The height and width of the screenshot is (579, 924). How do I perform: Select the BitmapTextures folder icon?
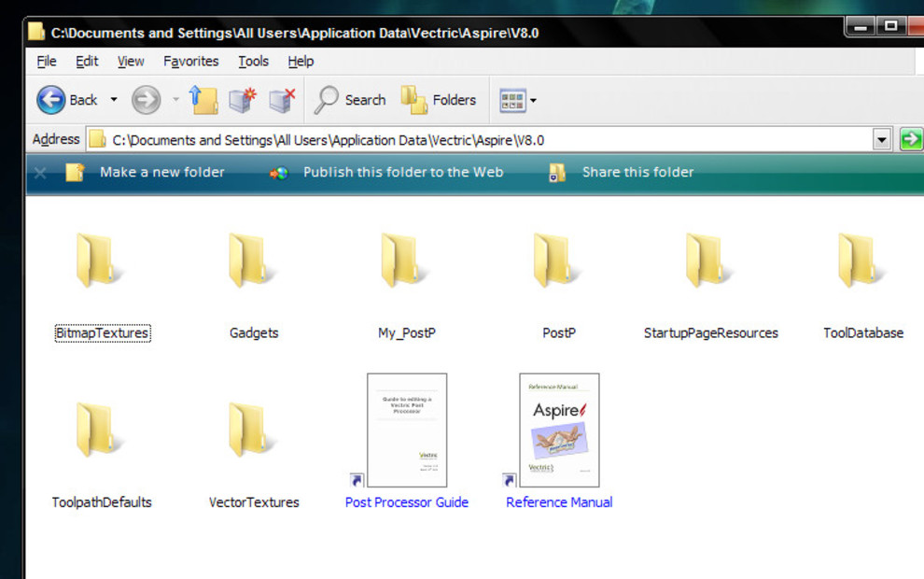(x=98, y=260)
